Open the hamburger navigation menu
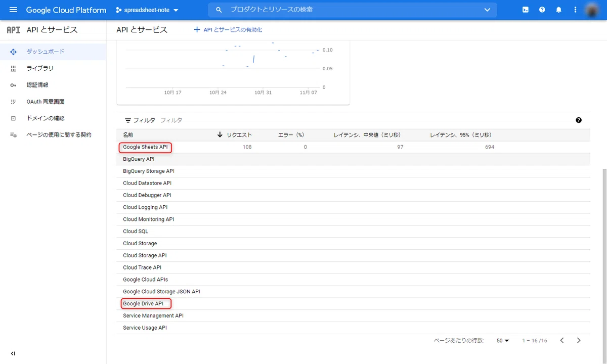 [x=13, y=10]
